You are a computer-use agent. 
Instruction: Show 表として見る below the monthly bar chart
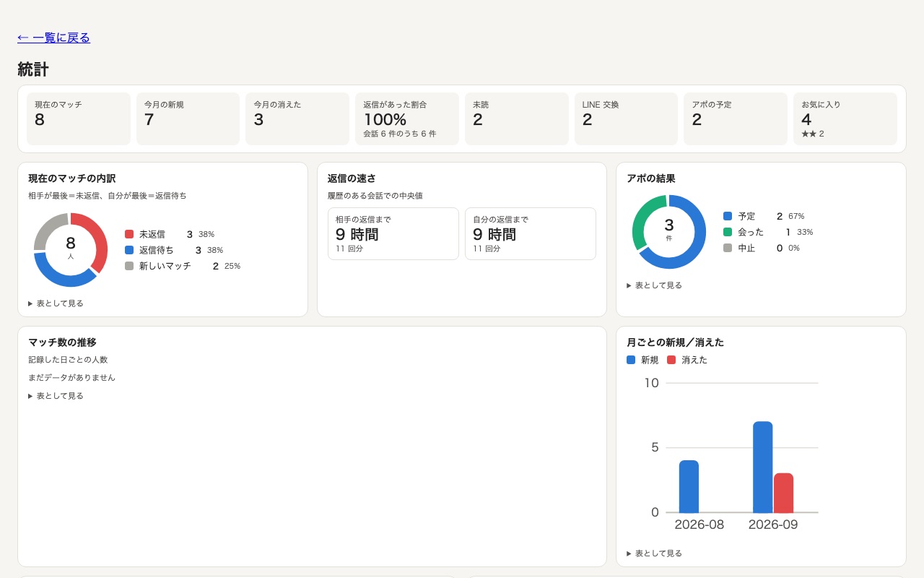coord(654,553)
